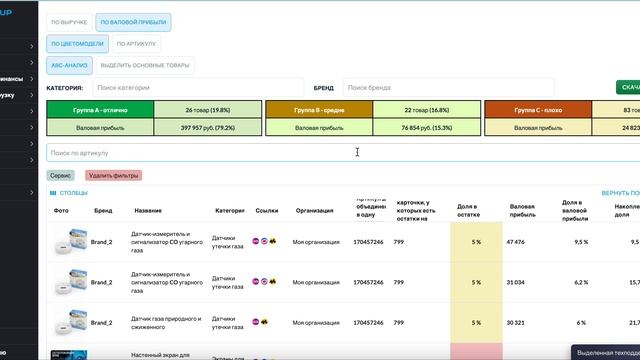640x360 pixels.
Task: Open yellow marketplace link in 30 321 row
Action: (264, 322)
